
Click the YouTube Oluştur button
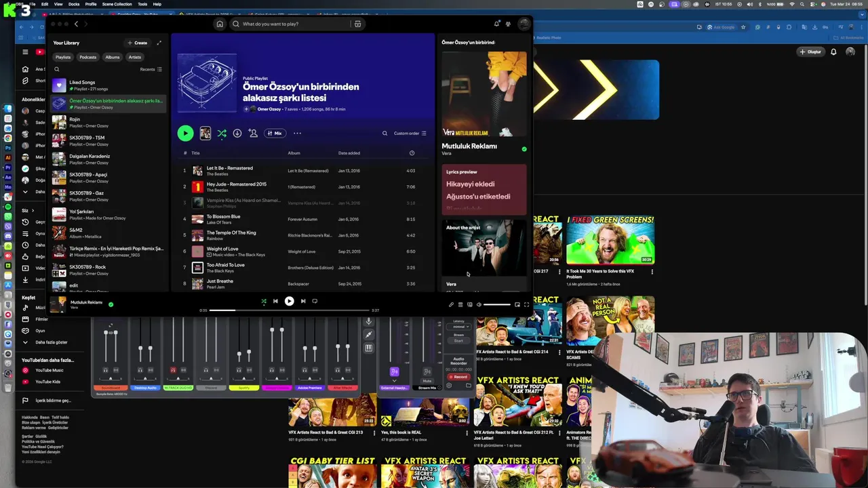(810, 52)
